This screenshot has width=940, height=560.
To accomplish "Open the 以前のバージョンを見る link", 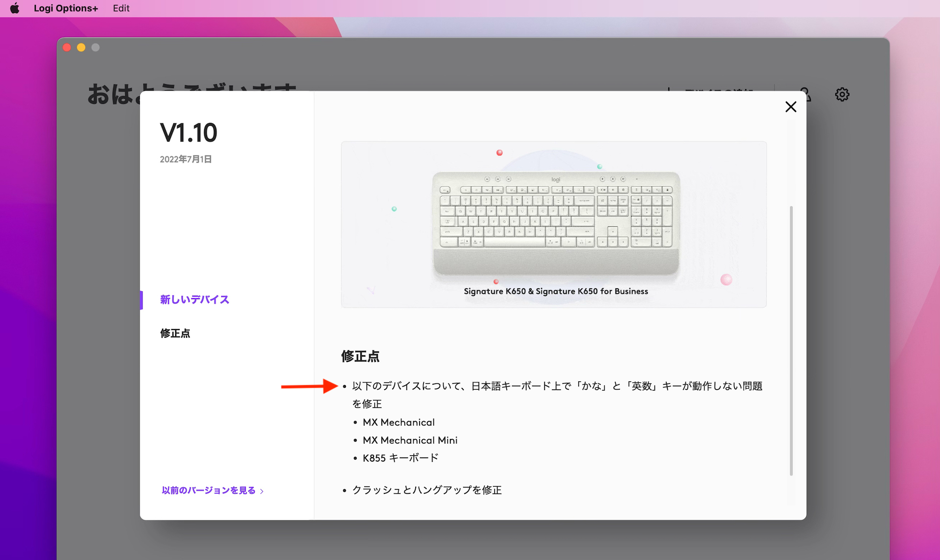I will pos(209,490).
